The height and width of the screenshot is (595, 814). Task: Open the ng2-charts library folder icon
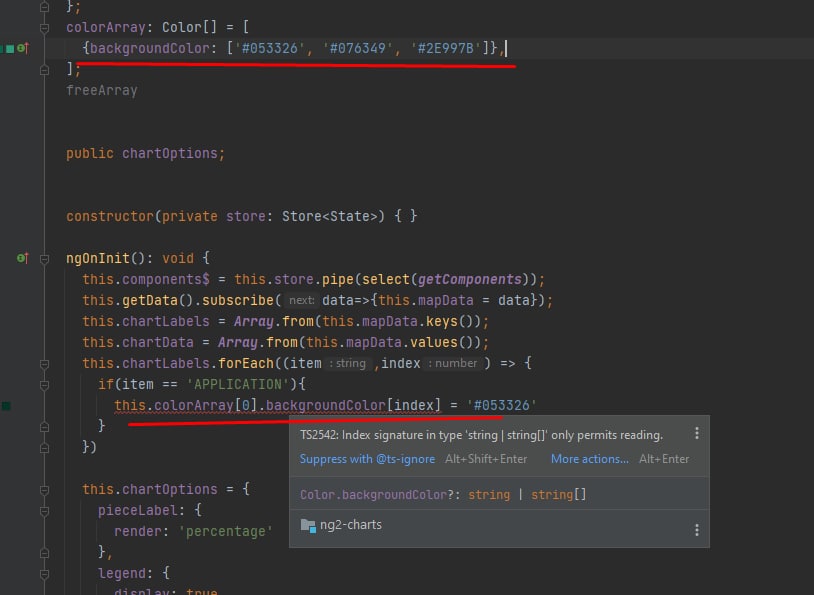pos(308,525)
